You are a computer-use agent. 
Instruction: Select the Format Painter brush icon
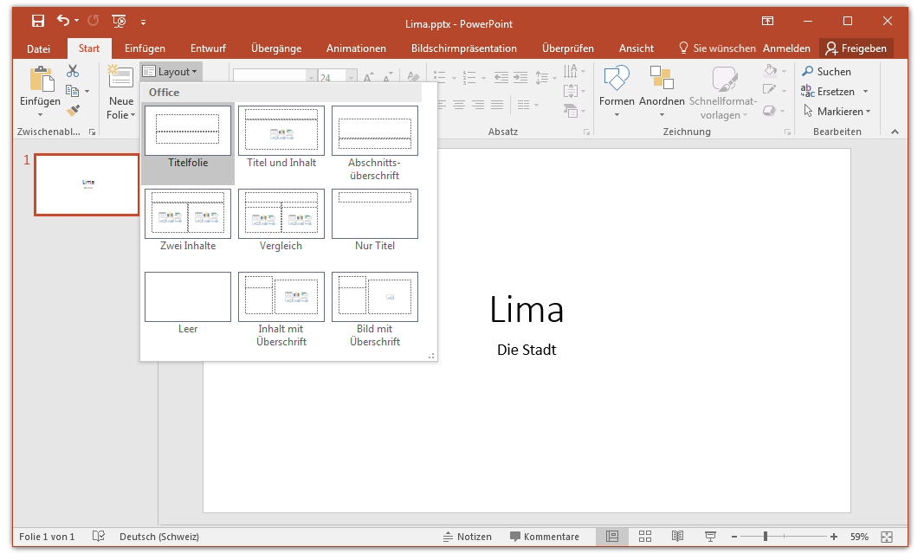[73, 110]
